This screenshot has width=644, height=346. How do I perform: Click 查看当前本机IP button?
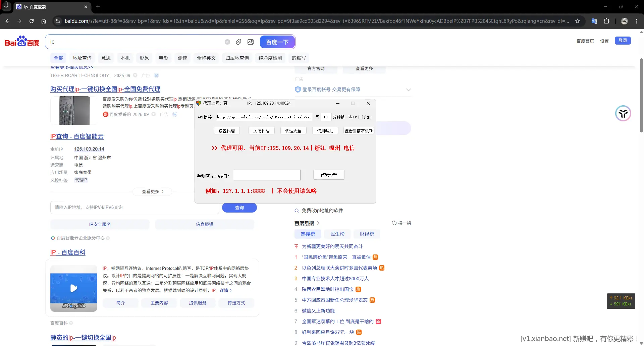click(x=359, y=131)
